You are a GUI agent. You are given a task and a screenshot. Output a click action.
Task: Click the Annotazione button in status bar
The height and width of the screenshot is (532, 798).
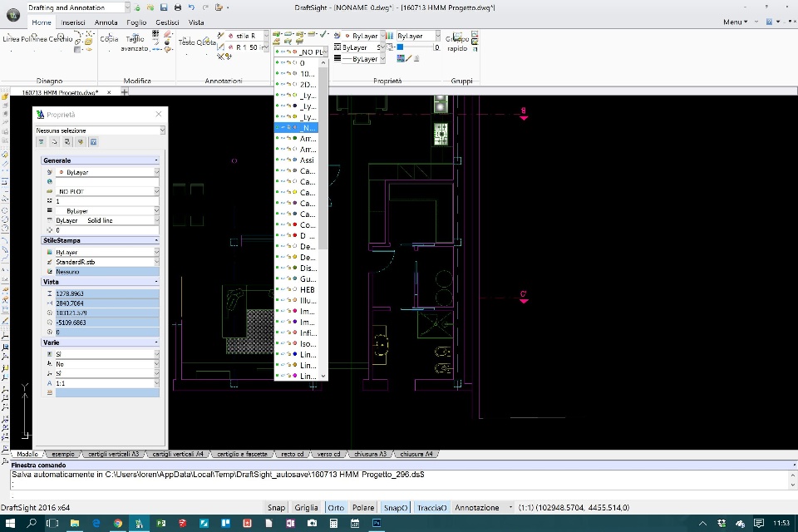point(476,507)
